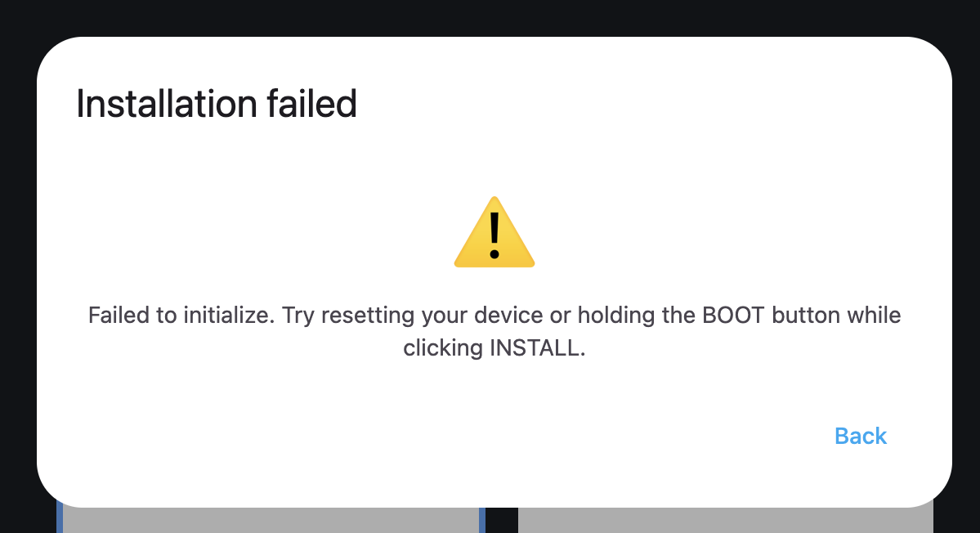Screen dimensions: 980x533
Task: Click the 'clicking INSTALL.' second message line
Action: (x=494, y=347)
